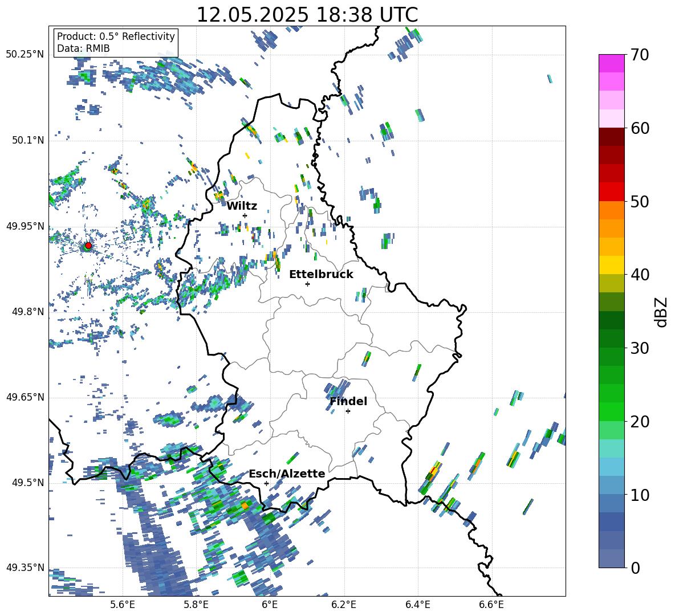The width and height of the screenshot is (675, 616).
Task: Click the red radar site marker
Action: 88,246
